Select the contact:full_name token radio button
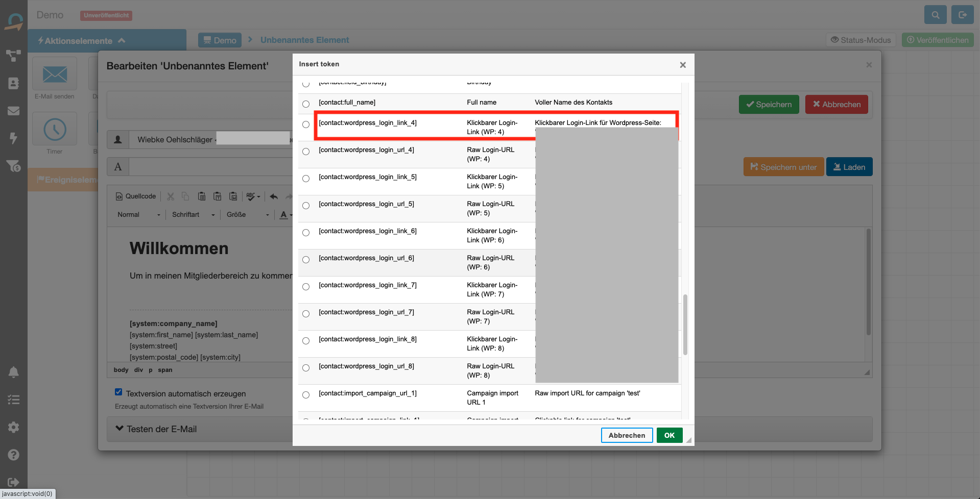980x499 pixels. click(306, 104)
